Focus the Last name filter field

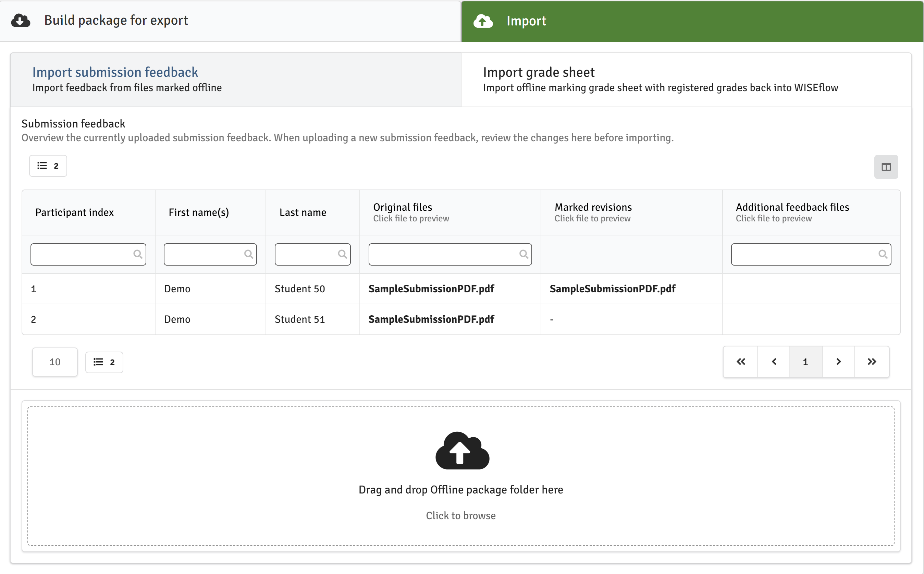point(313,254)
